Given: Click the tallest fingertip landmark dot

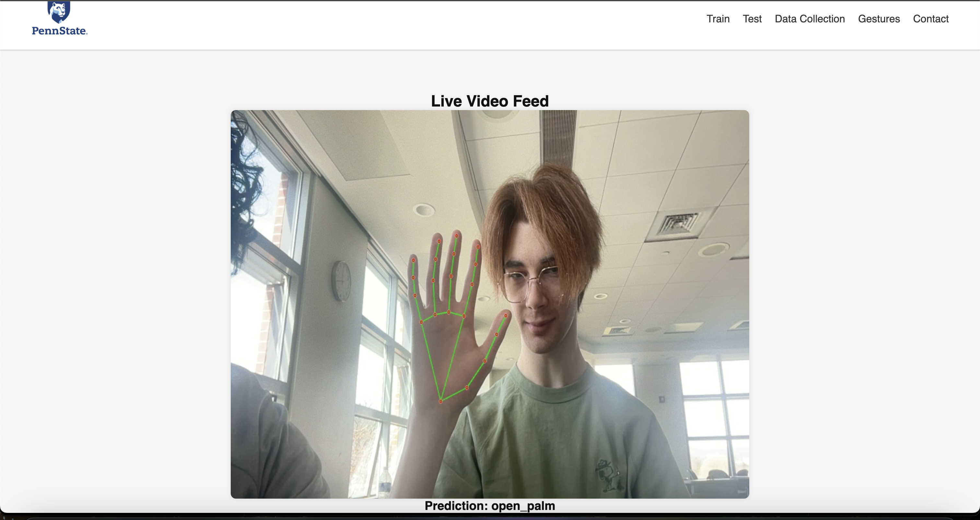Looking at the screenshot, I should coord(457,236).
